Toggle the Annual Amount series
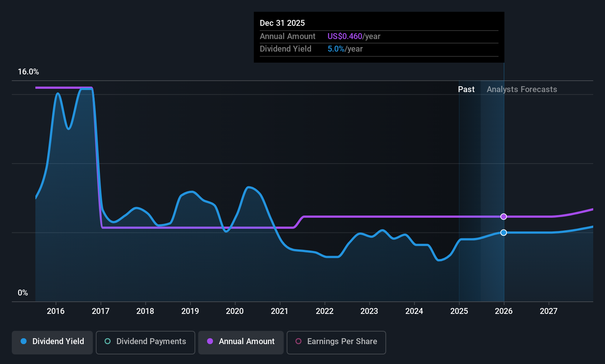The height and width of the screenshot is (364, 605). pos(241,343)
